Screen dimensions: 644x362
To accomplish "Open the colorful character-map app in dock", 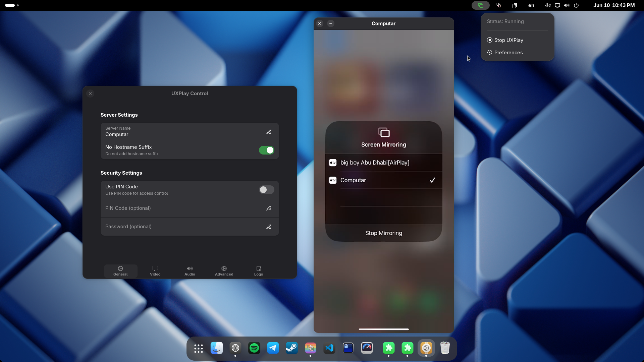I will 311,348.
